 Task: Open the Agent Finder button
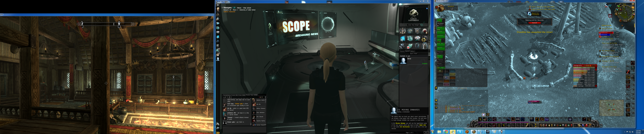coord(413,53)
